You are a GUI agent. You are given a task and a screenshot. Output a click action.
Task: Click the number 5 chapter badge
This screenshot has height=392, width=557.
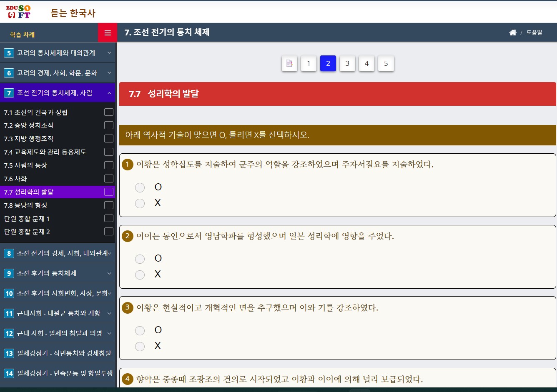[9, 53]
